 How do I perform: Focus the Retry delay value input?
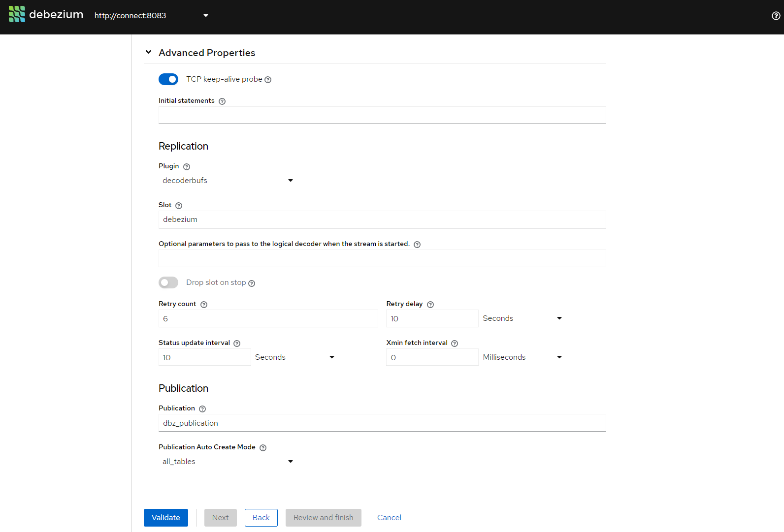[432, 318]
